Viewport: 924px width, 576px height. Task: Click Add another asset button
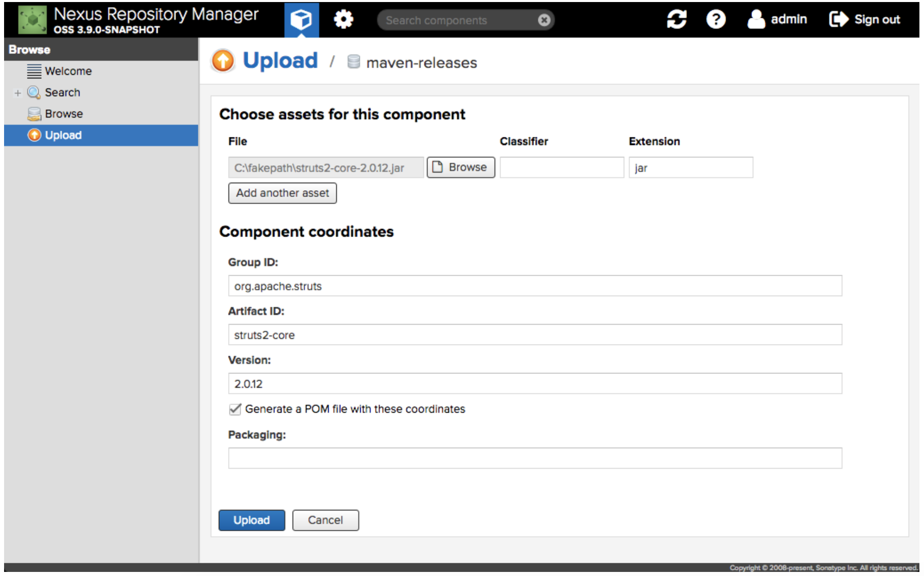(282, 193)
